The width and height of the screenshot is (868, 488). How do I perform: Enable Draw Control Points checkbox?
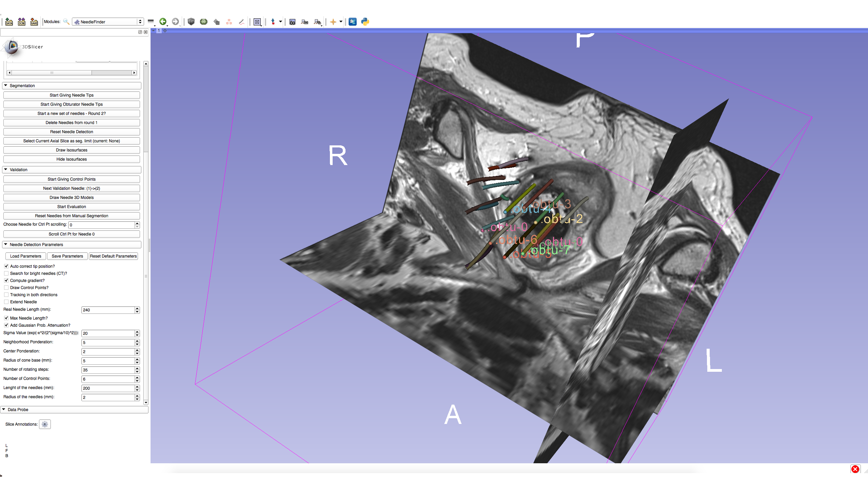(6, 288)
